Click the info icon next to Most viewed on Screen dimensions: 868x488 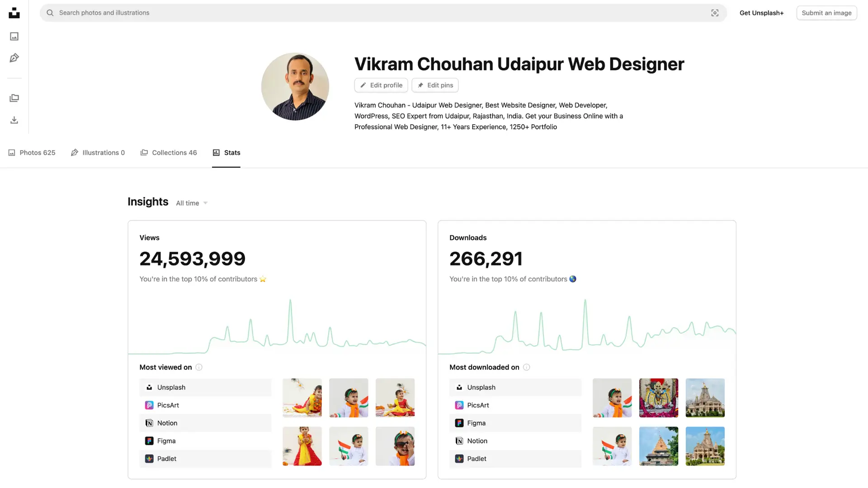click(199, 367)
